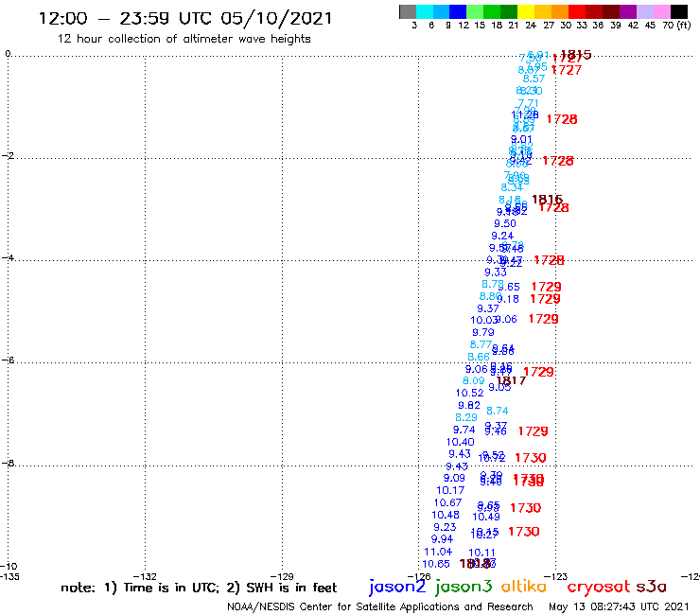The width and height of the screenshot is (700, 615).
Task: Click the dark red 1817 time label
Action: coord(511,380)
